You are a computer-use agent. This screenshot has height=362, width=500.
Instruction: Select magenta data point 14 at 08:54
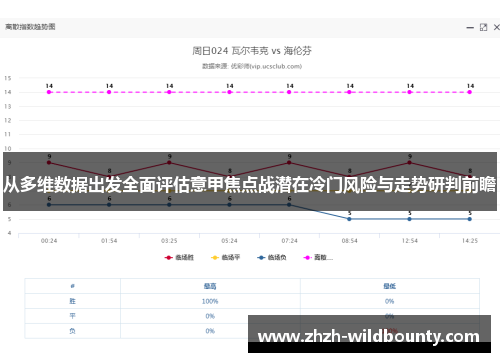click(x=349, y=92)
